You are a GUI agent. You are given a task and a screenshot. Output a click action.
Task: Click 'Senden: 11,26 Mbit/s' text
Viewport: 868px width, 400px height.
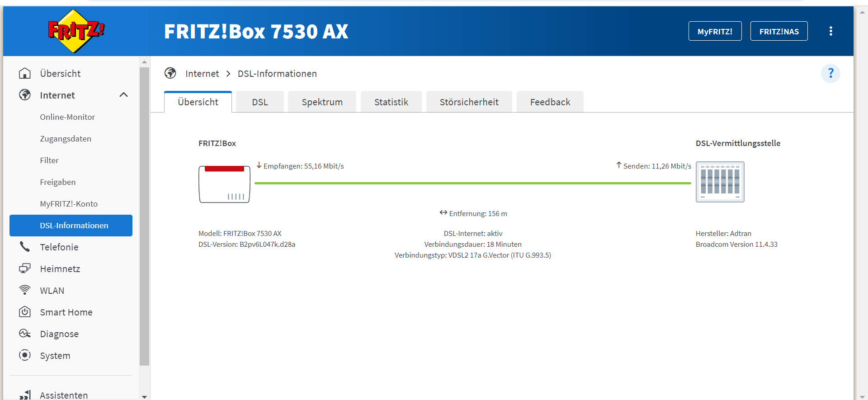pos(657,166)
